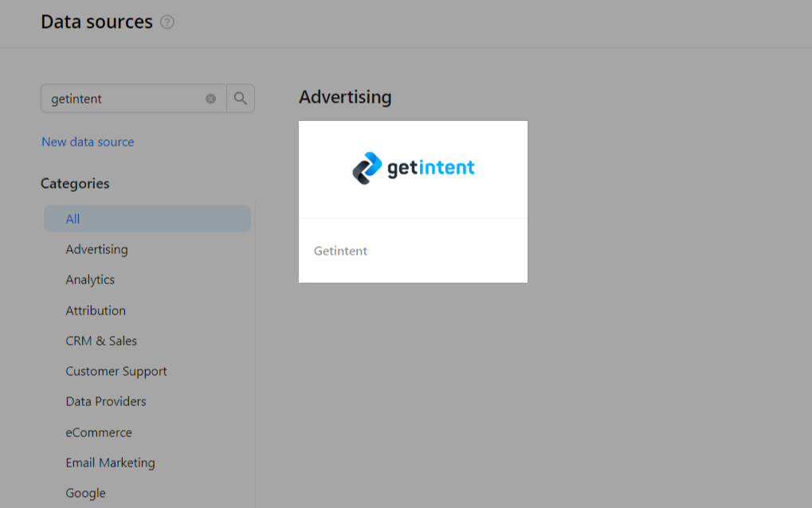This screenshot has height=508, width=812.
Task: Click into the search input field
Action: 124,99
